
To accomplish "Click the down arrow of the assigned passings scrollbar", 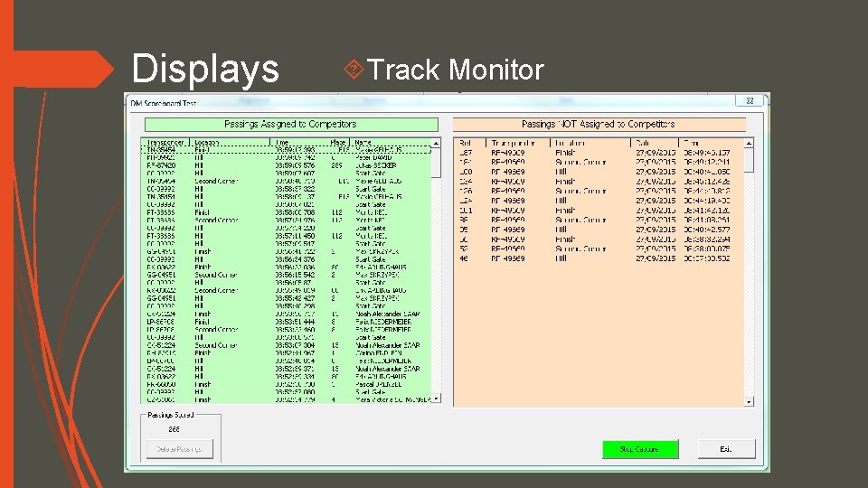I will [x=436, y=399].
